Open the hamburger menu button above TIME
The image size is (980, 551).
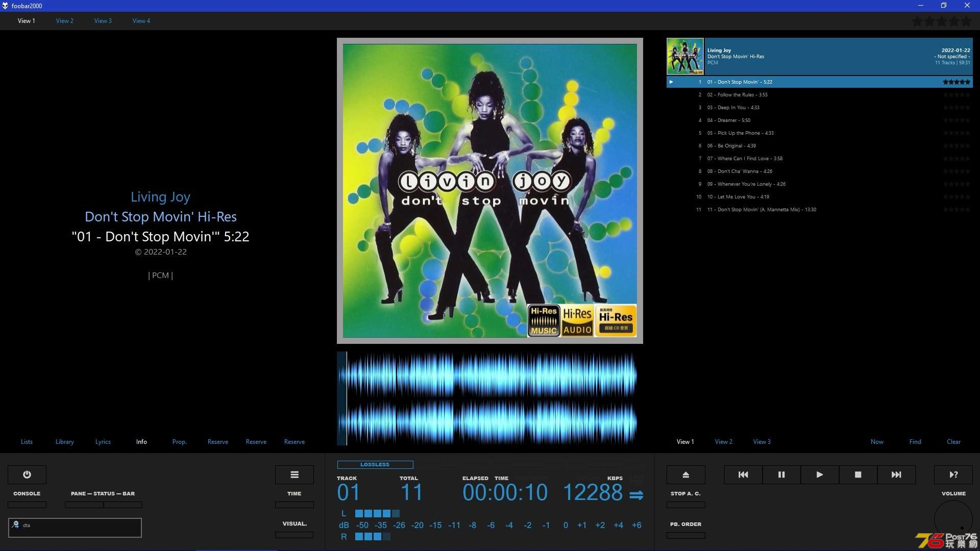(x=295, y=474)
